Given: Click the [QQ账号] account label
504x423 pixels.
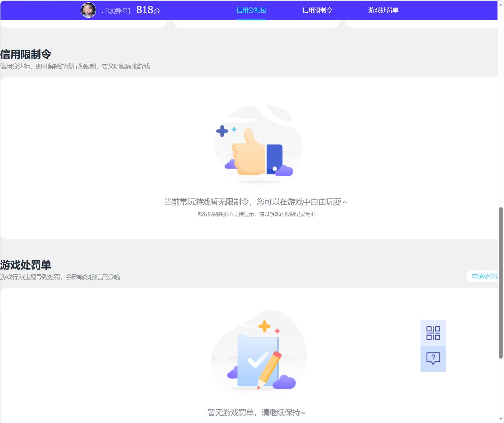Looking at the screenshot, I should [118, 11].
